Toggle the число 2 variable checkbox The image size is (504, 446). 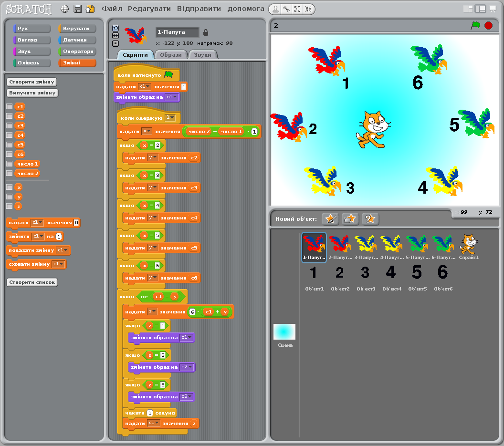10,174
